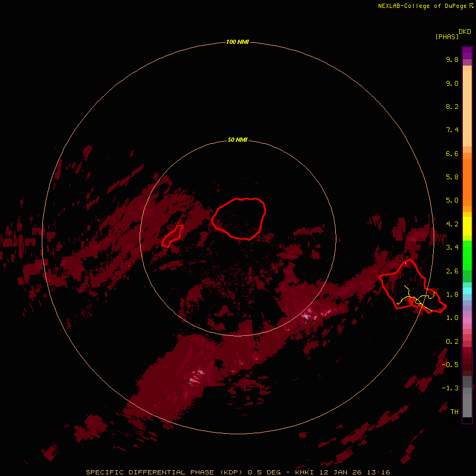Screen dimensions: 476x476
Task: Click the large central red island outline
Action: [239, 218]
